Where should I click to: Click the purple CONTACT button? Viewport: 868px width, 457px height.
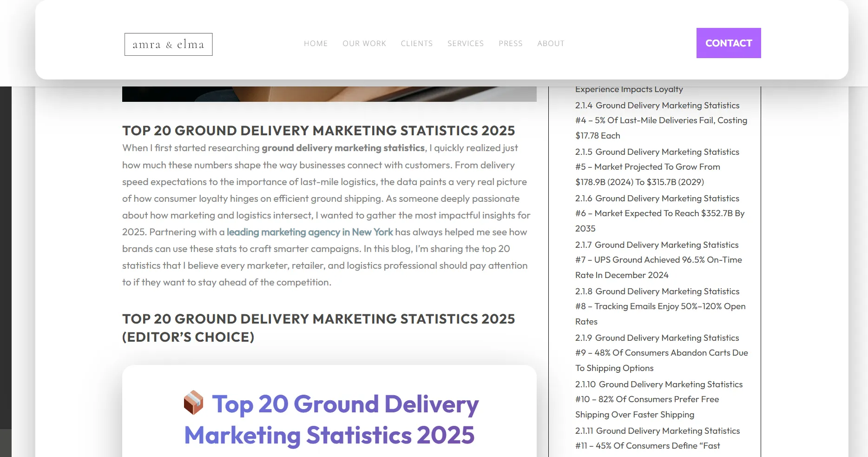pos(729,43)
